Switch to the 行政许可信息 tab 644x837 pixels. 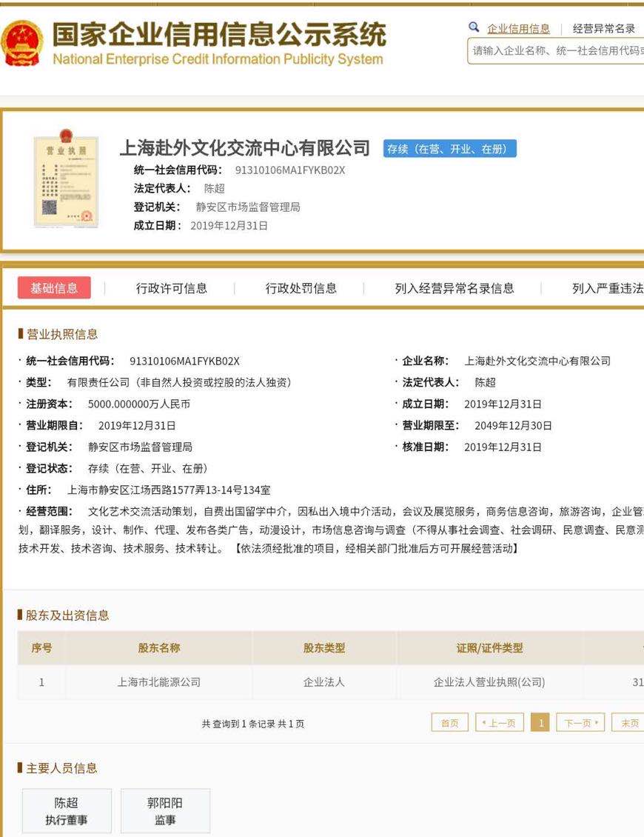pos(172,288)
